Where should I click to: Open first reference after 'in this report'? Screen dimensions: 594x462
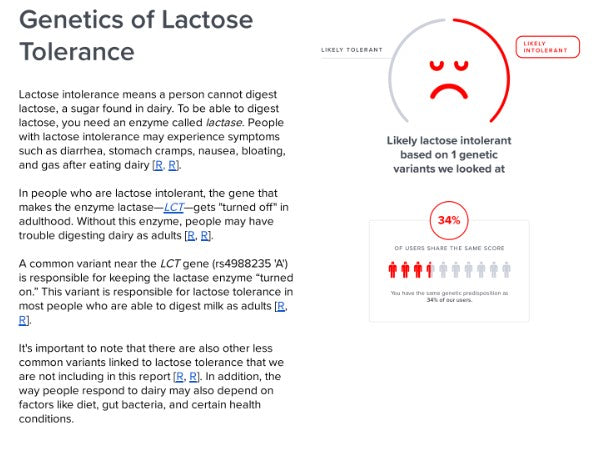click(180, 376)
